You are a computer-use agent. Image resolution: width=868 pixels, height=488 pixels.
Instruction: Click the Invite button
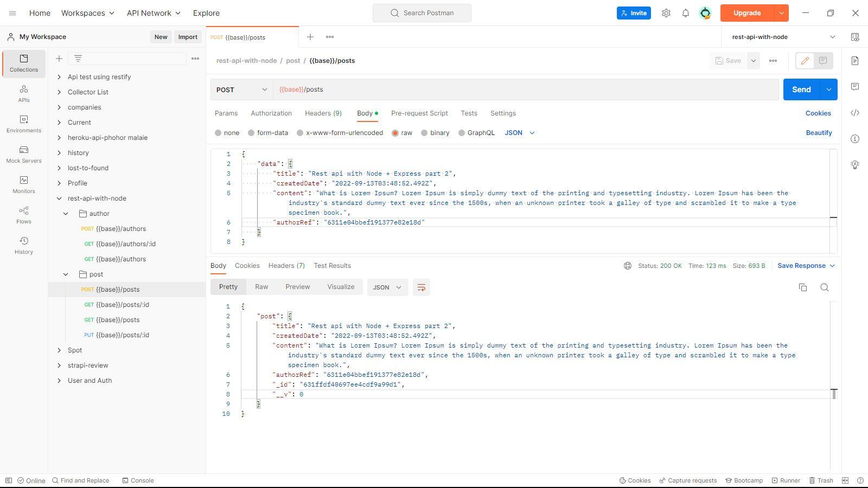click(x=634, y=13)
